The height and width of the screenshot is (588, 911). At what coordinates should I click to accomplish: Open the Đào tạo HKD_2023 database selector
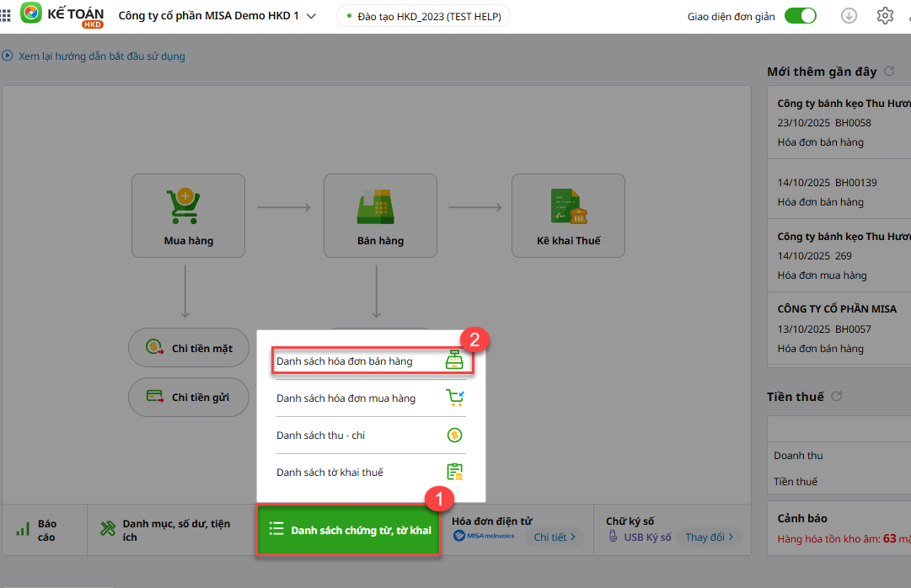(423, 16)
